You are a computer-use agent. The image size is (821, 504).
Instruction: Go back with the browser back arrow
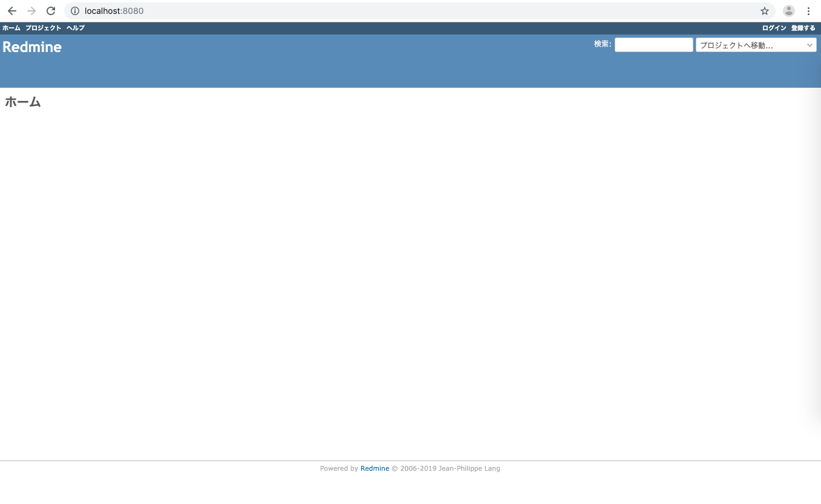[12, 11]
